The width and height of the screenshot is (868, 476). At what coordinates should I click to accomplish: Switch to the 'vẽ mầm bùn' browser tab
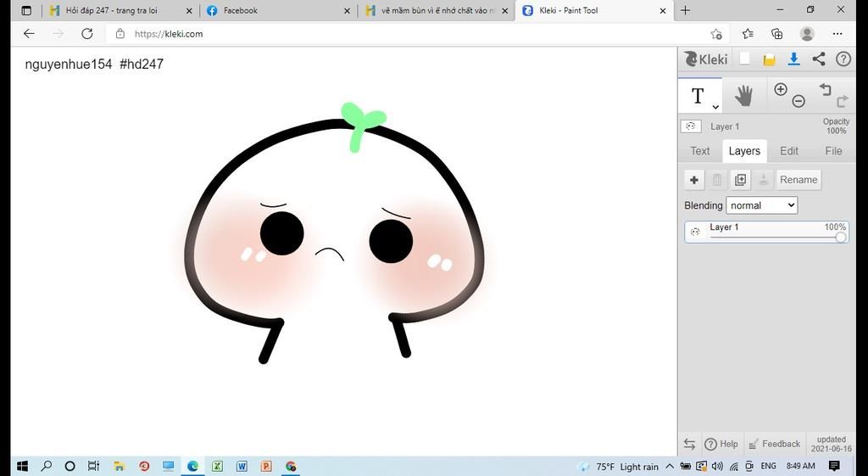tap(437, 10)
